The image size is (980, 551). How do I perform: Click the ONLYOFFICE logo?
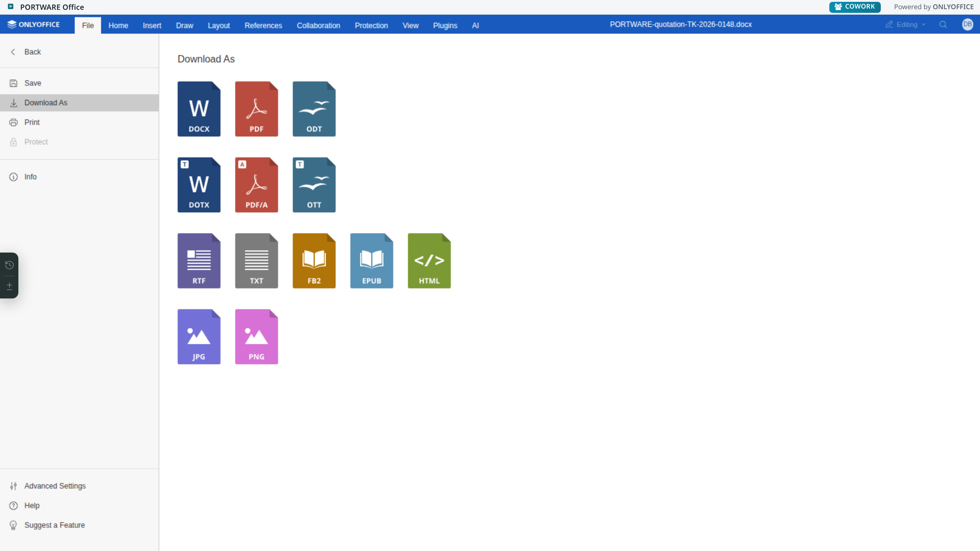pyautogui.click(x=34, y=25)
